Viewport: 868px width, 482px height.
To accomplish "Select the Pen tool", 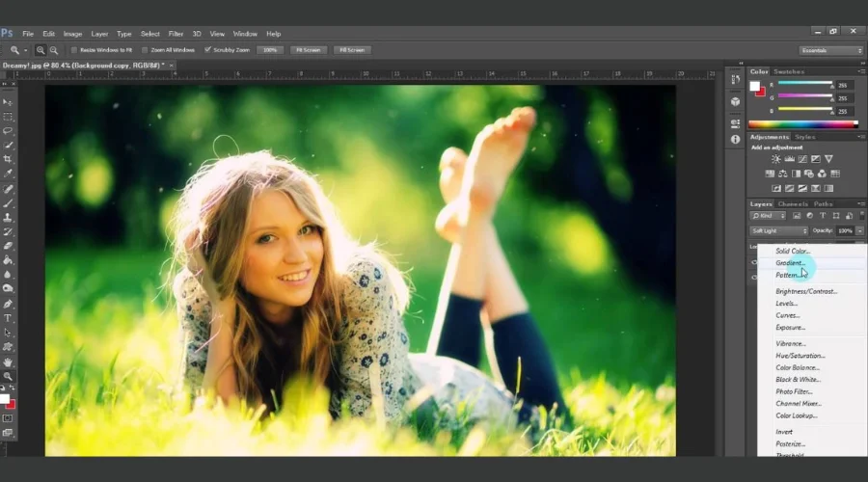I will [8, 304].
